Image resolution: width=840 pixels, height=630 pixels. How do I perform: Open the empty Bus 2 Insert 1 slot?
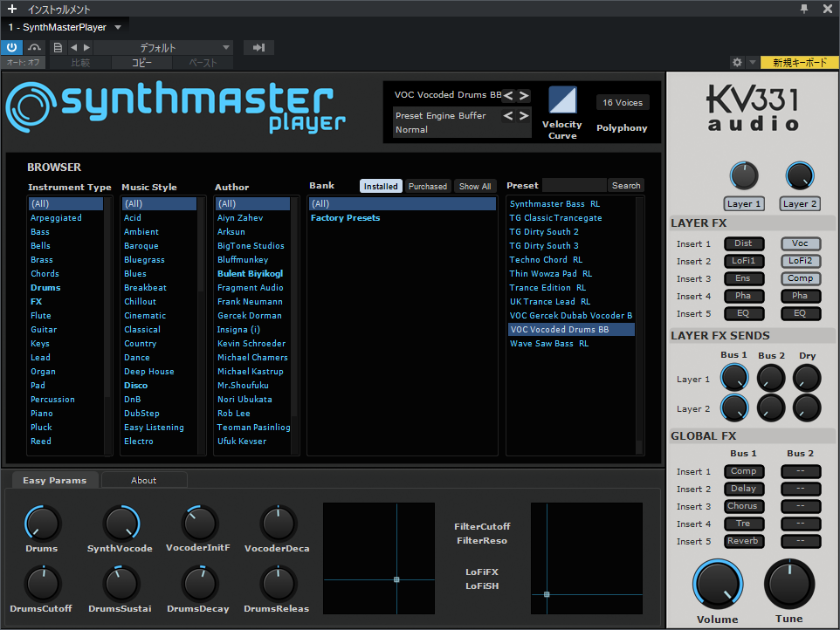click(x=801, y=471)
